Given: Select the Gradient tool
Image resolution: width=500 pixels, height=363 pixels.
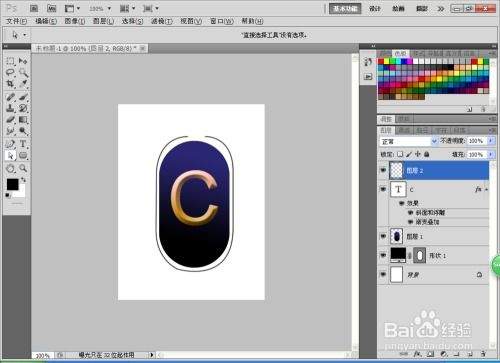Looking at the screenshot, I should click(23, 119).
